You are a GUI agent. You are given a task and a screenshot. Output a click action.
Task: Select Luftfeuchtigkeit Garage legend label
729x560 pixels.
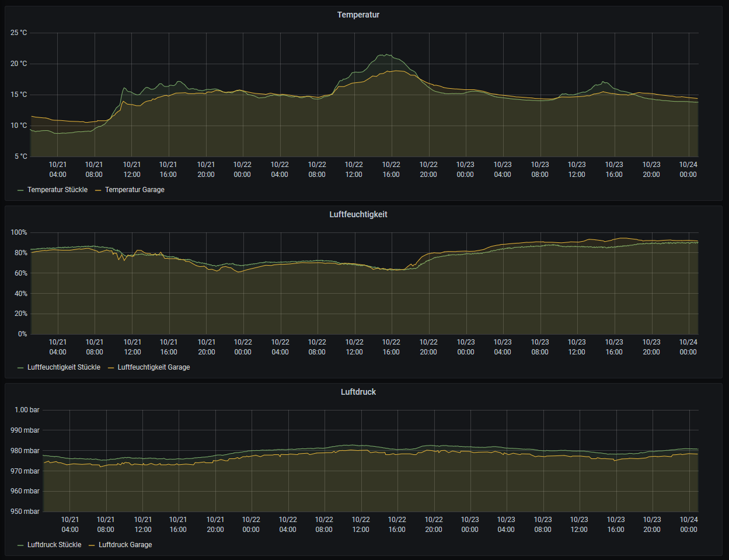(x=154, y=367)
